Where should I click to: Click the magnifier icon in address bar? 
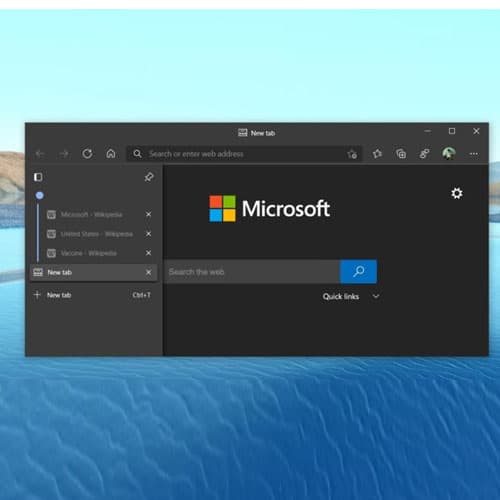[137, 154]
